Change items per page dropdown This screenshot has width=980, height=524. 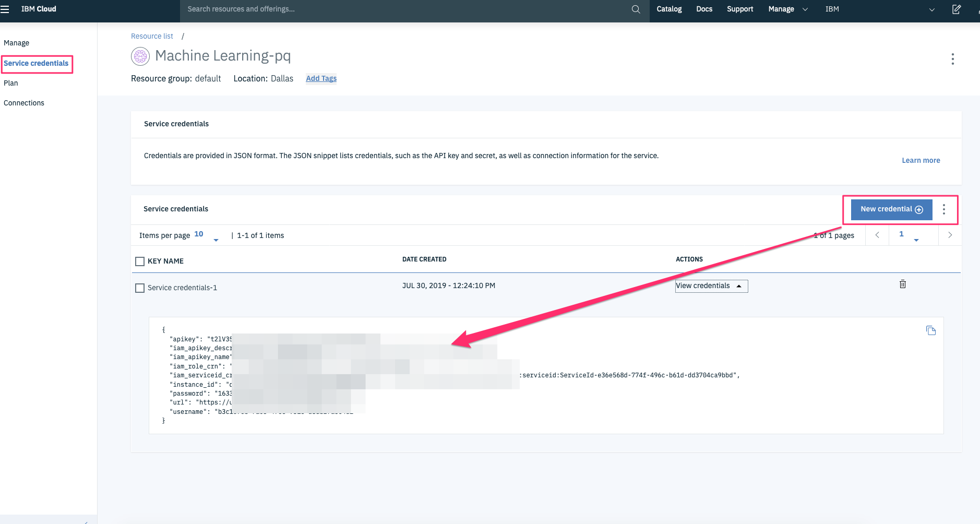[x=206, y=235]
